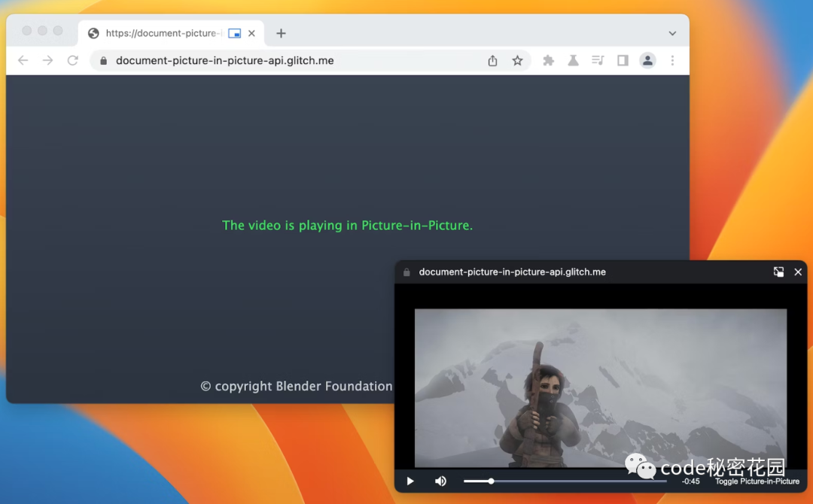Click the -0:45 remaining time label
813x504 pixels.
[x=690, y=481]
